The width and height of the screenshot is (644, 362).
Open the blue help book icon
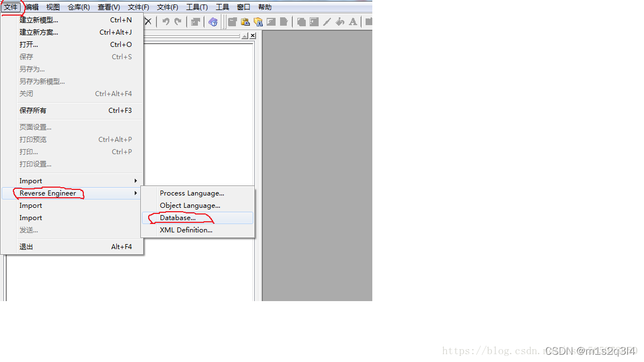213,22
